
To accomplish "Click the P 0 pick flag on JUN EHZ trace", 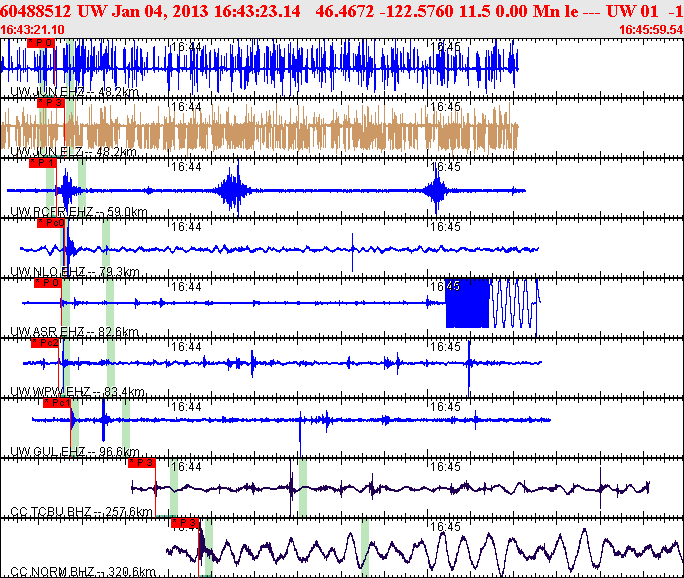I will pos(41,44).
